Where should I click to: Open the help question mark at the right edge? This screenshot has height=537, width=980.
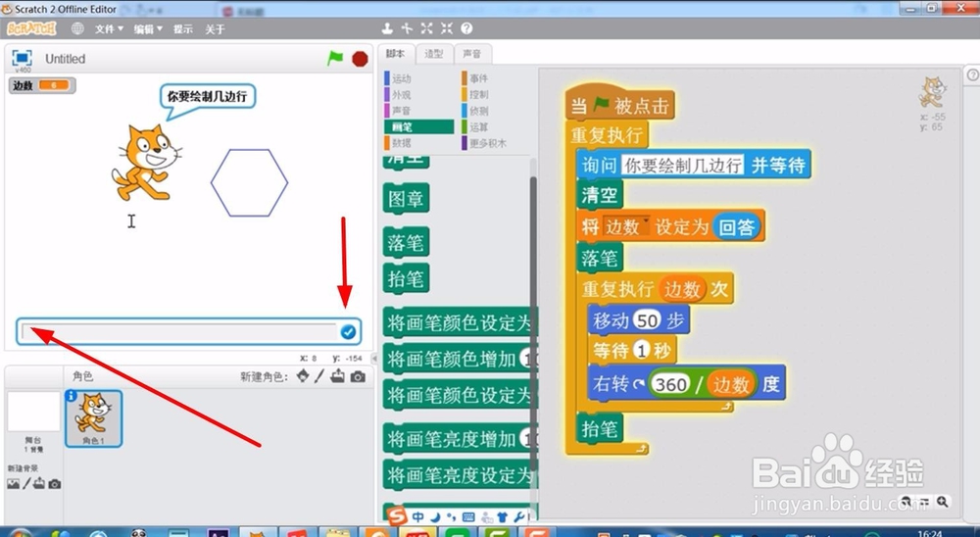(x=972, y=75)
